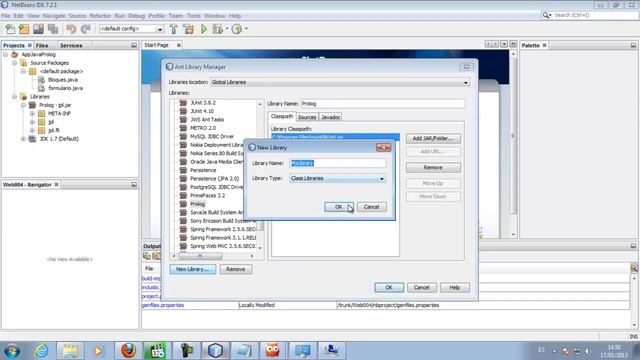Minimize the Palette panel
The width and height of the screenshot is (640, 360).
pyautogui.click(x=633, y=45)
